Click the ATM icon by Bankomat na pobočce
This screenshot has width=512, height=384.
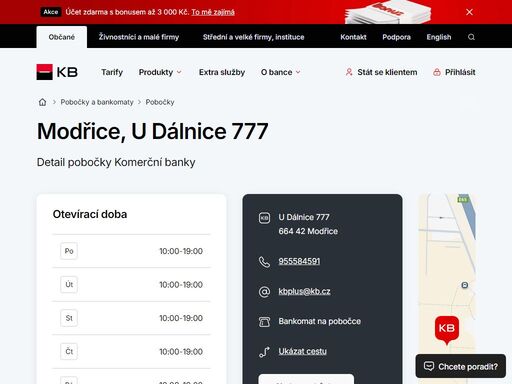pos(264,322)
